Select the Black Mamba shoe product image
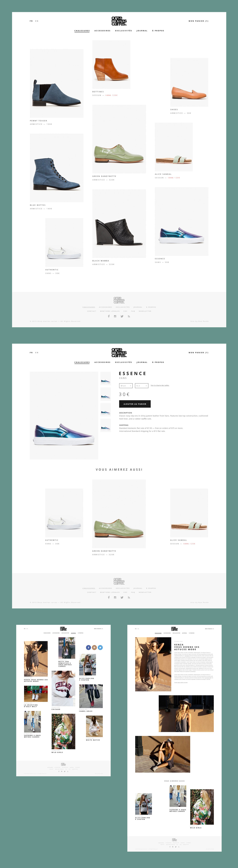Viewport: 238px width, 868px height. 119,223
